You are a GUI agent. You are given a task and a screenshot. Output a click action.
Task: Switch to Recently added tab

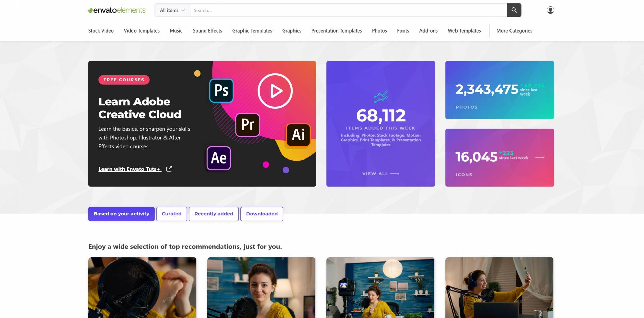pyautogui.click(x=214, y=214)
